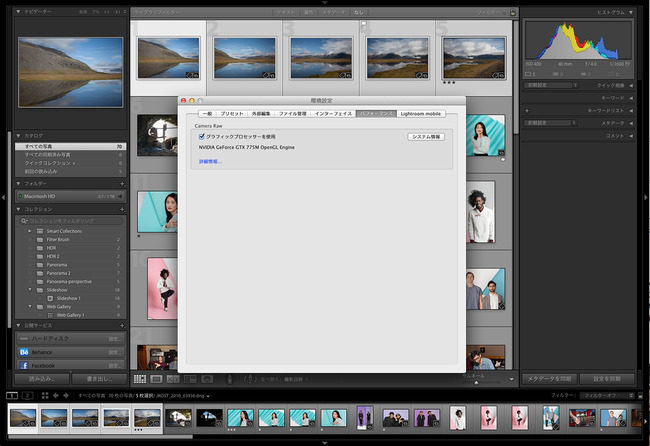
Task: Open quick develop 初期設定 preset dropdown
Action: pyautogui.click(x=551, y=85)
